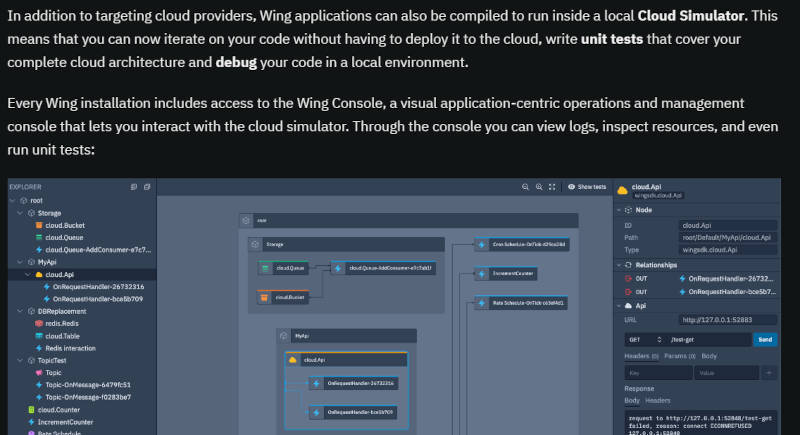Click the zoom out magnifier icon
Viewport: 800px width, 435px height.
(526, 187)
